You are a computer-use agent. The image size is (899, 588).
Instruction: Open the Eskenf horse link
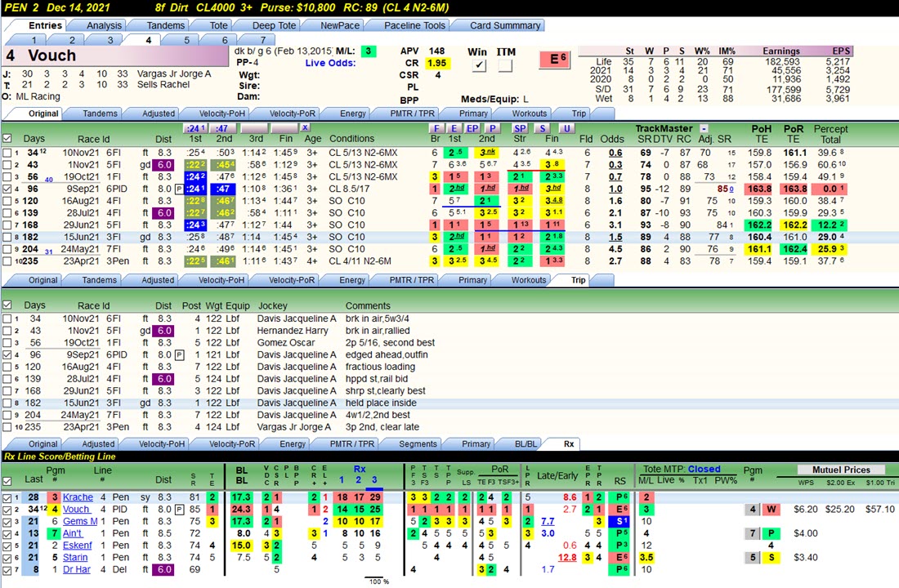(x=78, y=546)
